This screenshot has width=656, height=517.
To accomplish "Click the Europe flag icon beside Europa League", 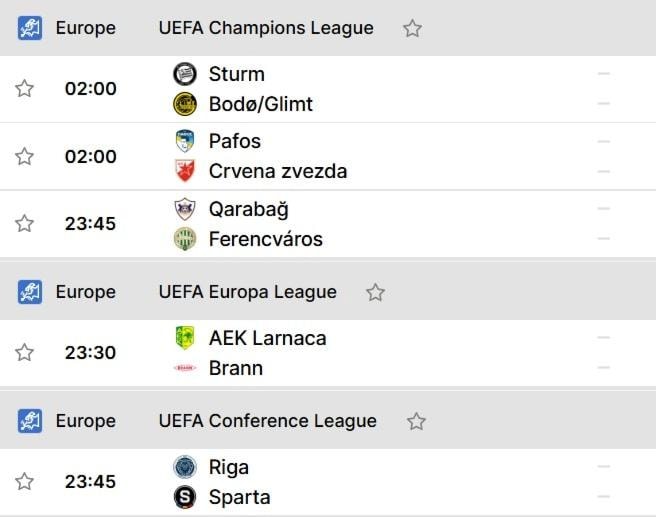I will 30,292.
